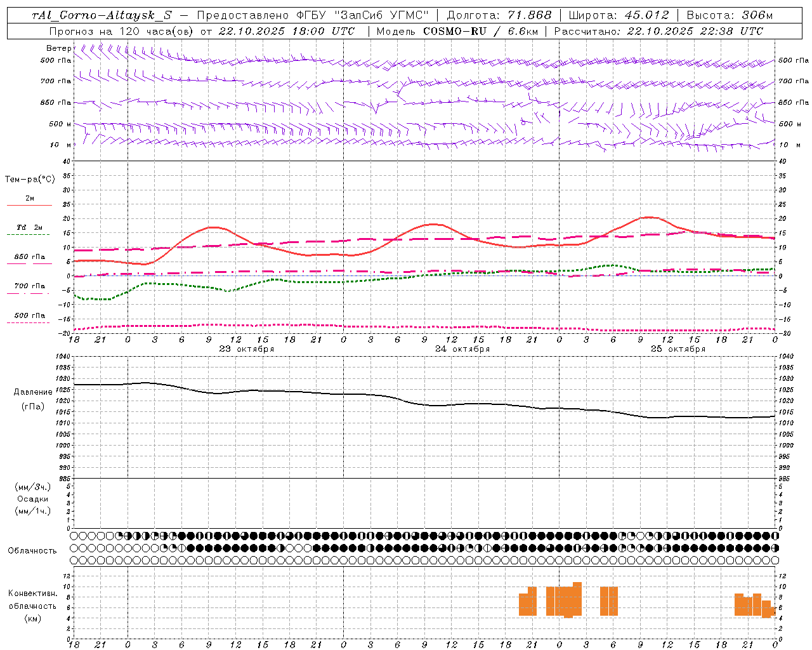The image size is (812, 650).
Task: Select the 'Предоставлено ФГБУ "ЗапСиб УГМС"' text
Action: click(313, 15)
